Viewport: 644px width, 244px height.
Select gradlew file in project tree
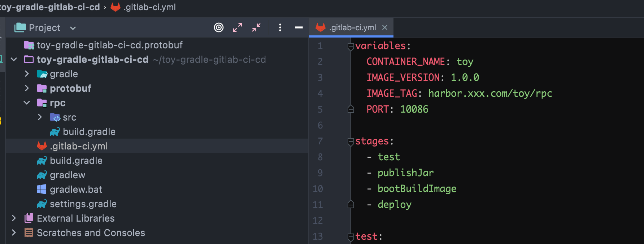pyautogui.click(x=68, y=175)
